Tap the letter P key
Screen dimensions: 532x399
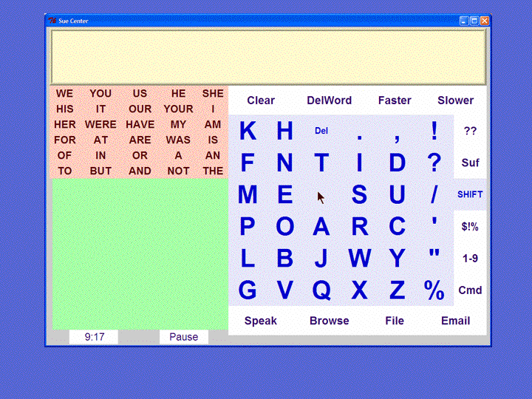[248, 226]
